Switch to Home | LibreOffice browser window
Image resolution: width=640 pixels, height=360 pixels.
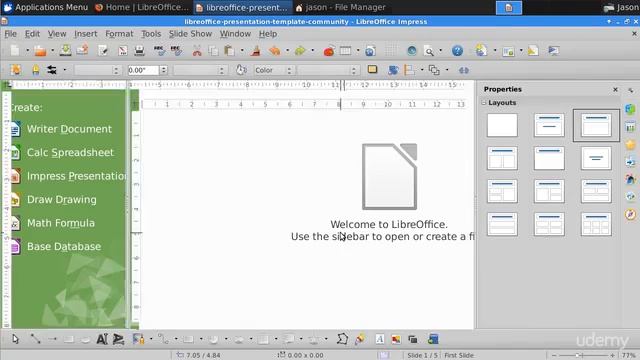(x=142, y=7)
